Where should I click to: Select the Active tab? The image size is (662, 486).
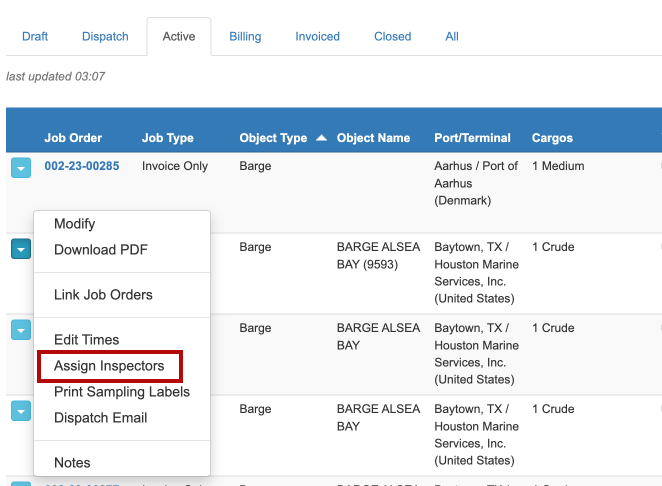click(179, 37)
